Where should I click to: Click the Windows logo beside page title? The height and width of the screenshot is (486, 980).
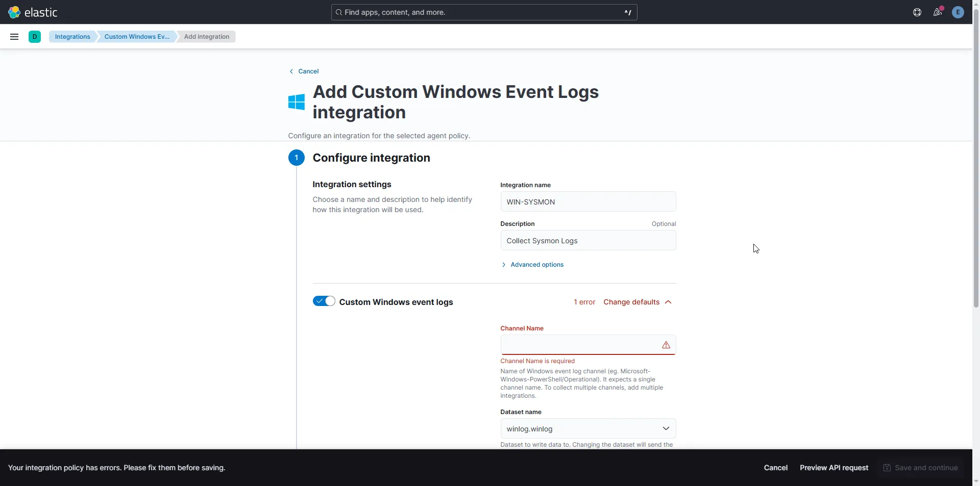(x=297, y=102)
